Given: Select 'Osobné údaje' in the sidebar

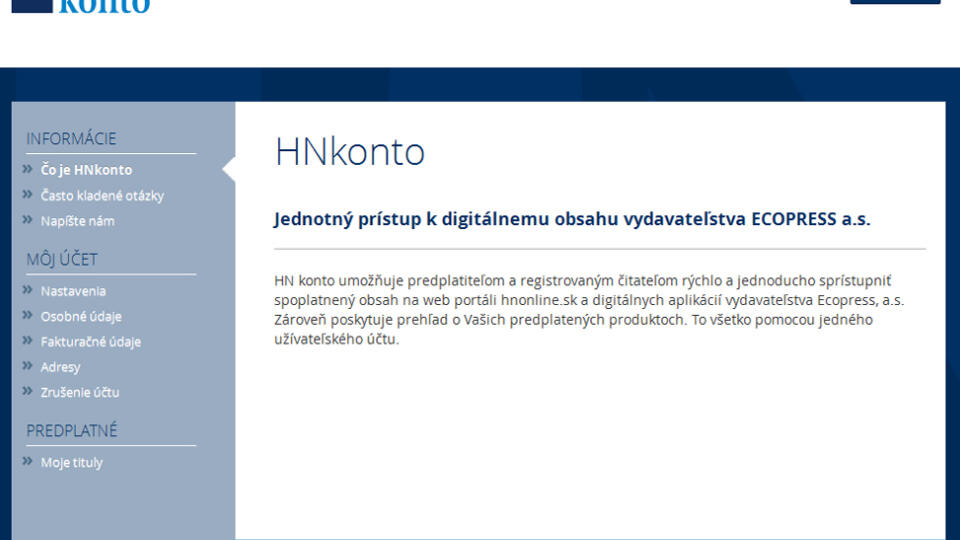Looking at the screenshot, I should click(81, 317).
